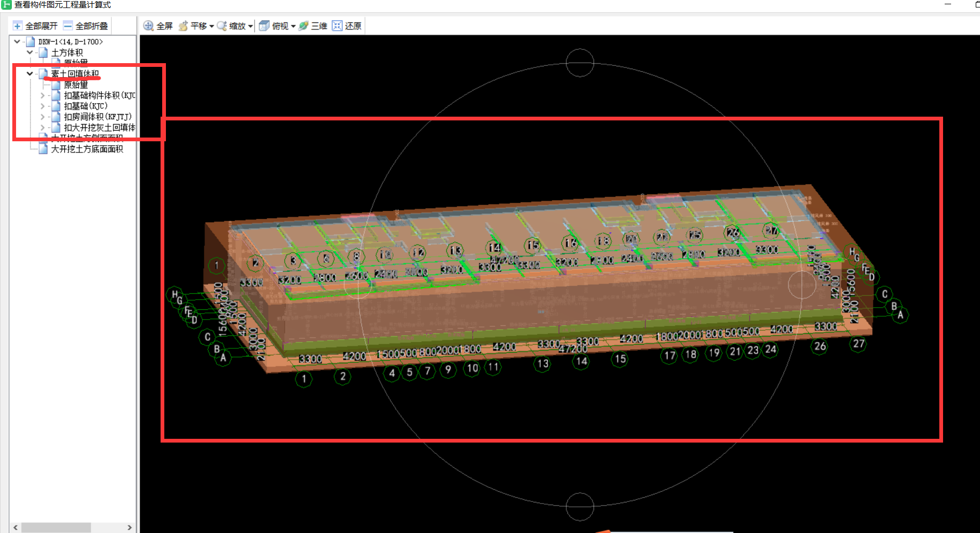
Task: Select the 扣基础(KJC) item
Action: click(x=86, y=106)
